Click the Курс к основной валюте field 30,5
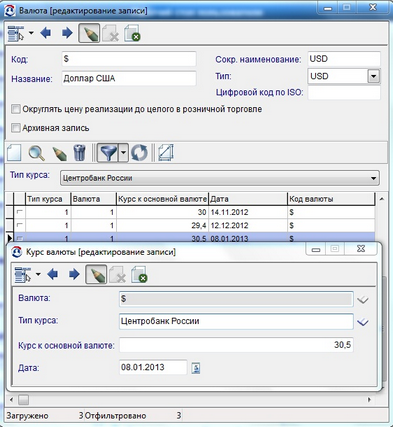The image size is (393, 427). coord(236,345)
